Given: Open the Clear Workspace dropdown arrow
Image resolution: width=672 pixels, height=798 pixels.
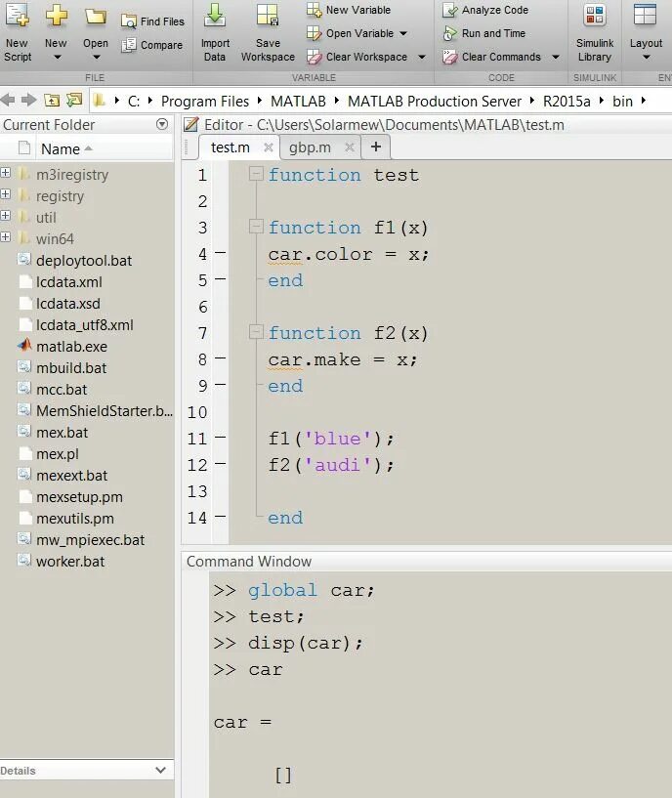Looking at the screenshot, I should [422, 57].
